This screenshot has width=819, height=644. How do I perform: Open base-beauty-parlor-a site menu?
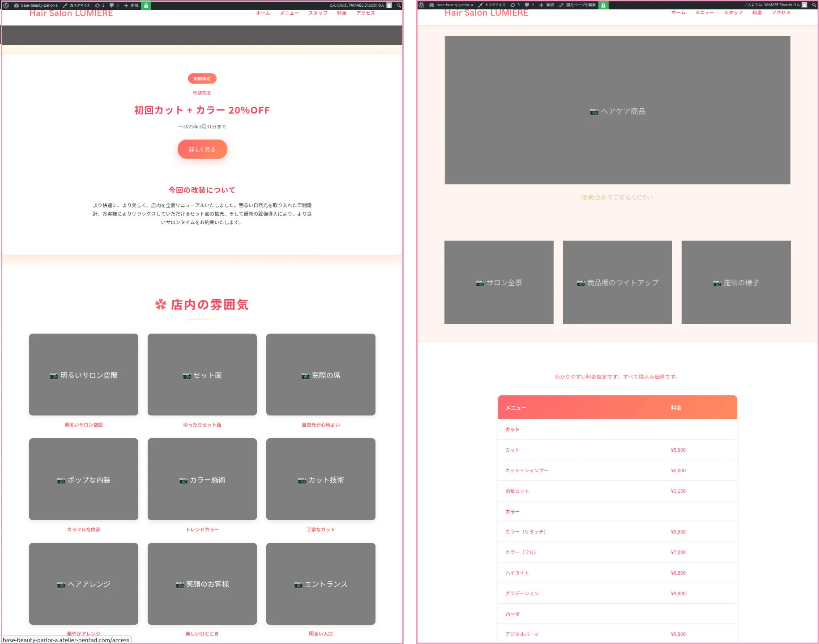[40, 5]
